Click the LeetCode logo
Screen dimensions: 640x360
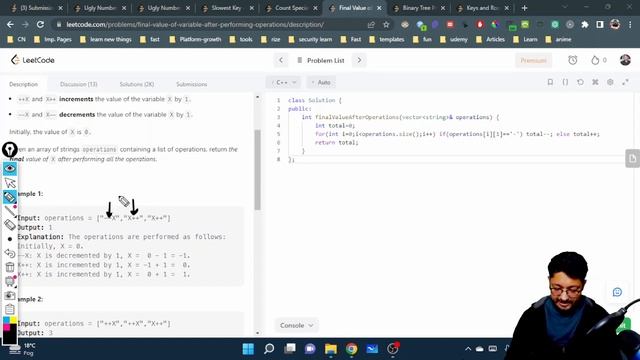tap(33, 60)
